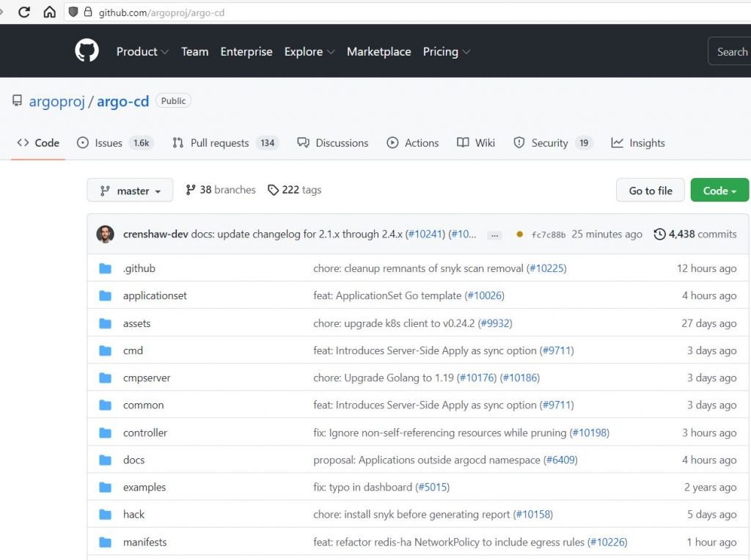Screen dimensions: 751x560
Task: Click the repository icon beside argoproj
Action: click(x=18, y=100)
